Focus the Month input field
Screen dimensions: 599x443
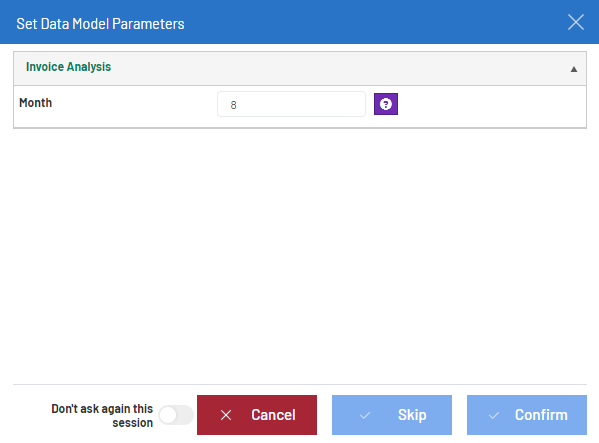click(x=291, y=104)
